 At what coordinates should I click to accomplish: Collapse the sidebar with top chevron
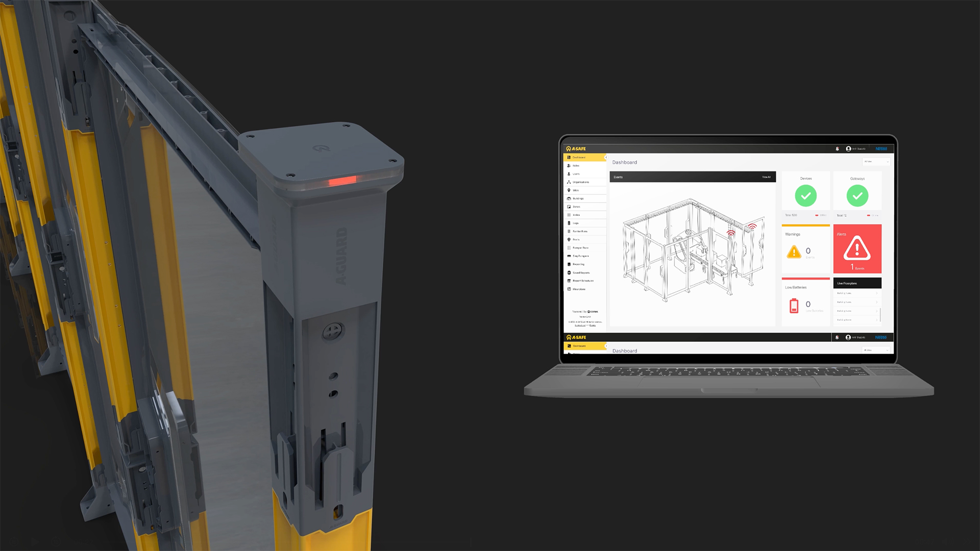[x=606, y=158]
